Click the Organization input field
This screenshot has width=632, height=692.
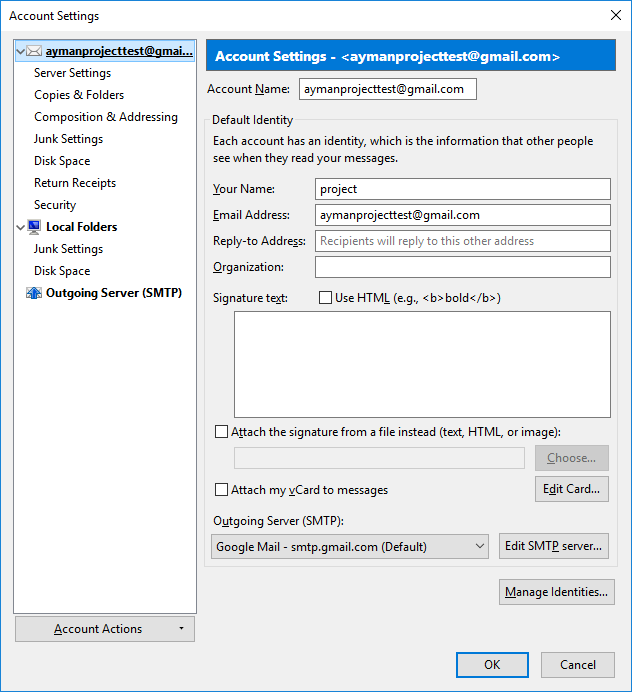(x=463, y=267)
